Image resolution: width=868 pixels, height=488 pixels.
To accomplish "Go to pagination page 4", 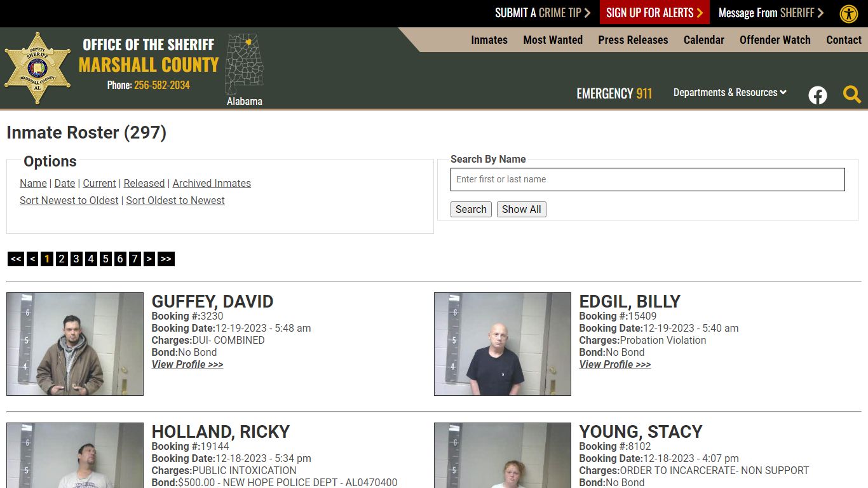I will pos(91,259).
